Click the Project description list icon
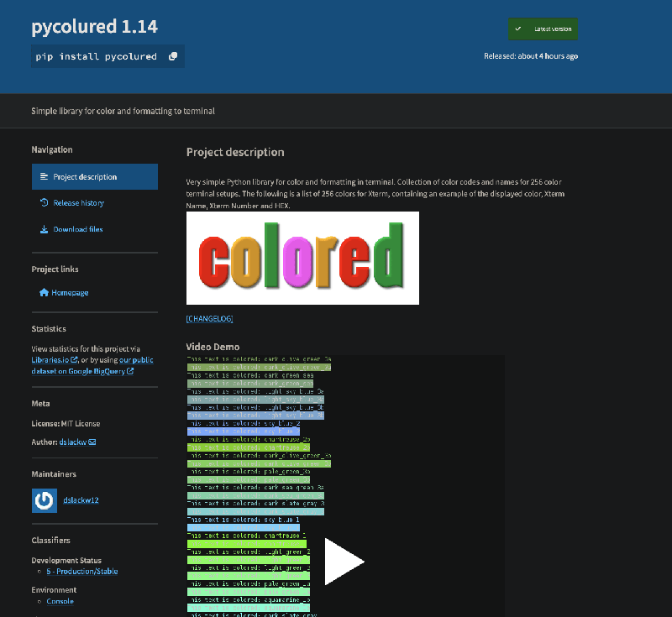 pyautogui.click(x=44, y=176)
